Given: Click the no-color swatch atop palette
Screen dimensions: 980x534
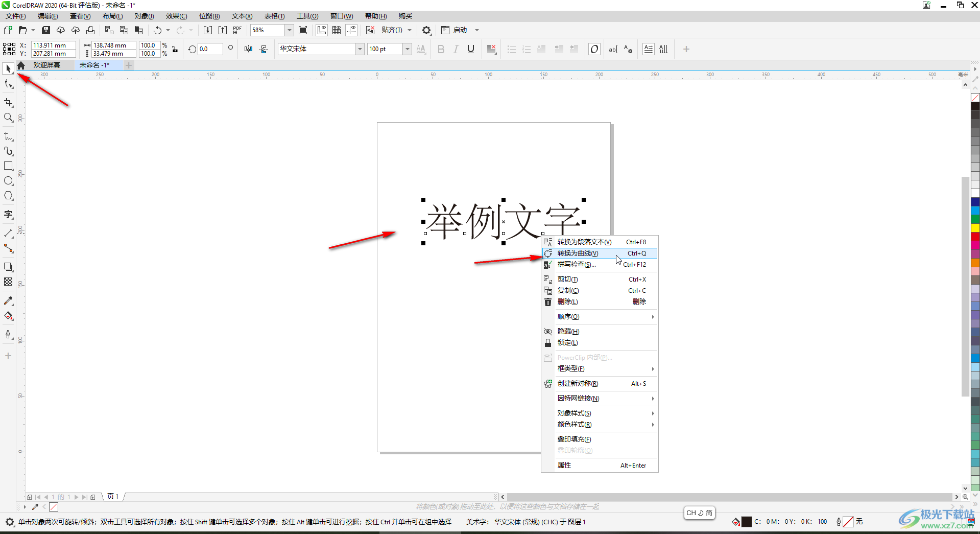Looking at the screenshot, I should (975, 97).
